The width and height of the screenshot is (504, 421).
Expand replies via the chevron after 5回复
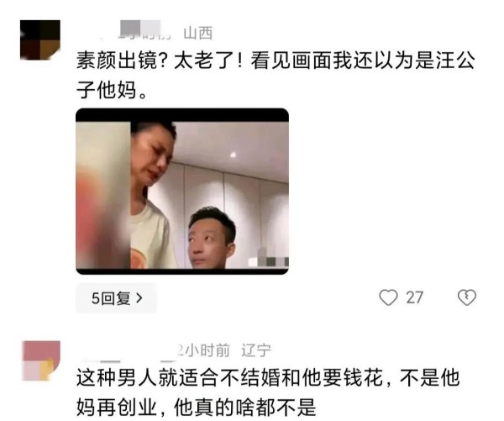(139, 298)
